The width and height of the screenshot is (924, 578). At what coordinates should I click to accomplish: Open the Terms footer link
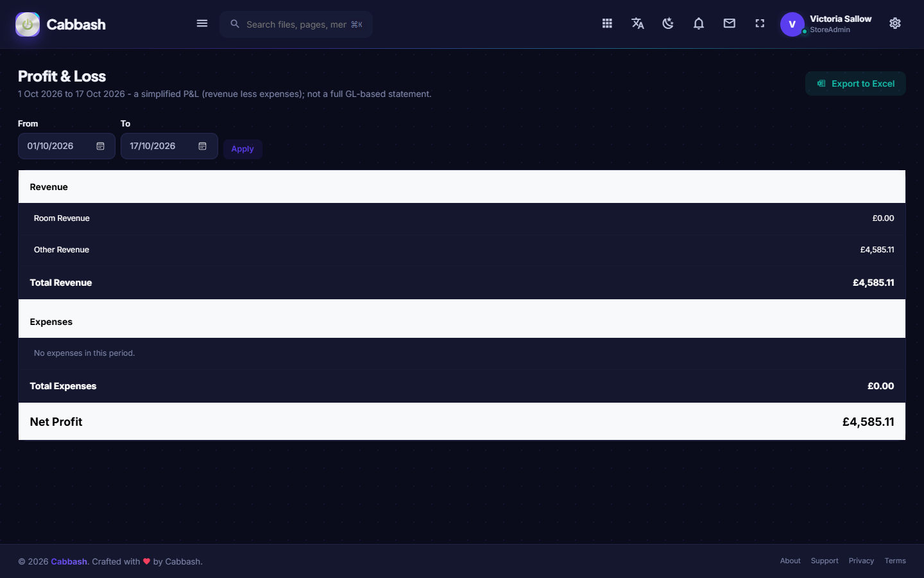(895, 561)
